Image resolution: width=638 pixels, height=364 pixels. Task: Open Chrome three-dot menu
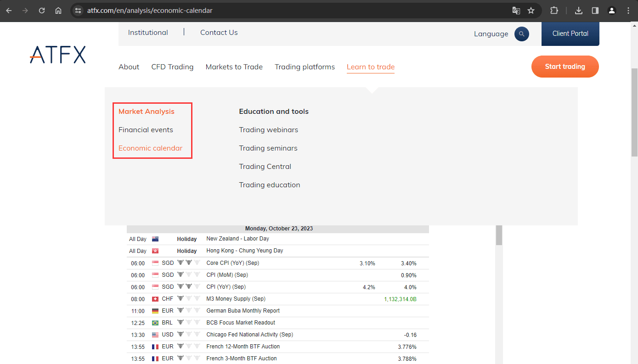(x=628, y=10)
